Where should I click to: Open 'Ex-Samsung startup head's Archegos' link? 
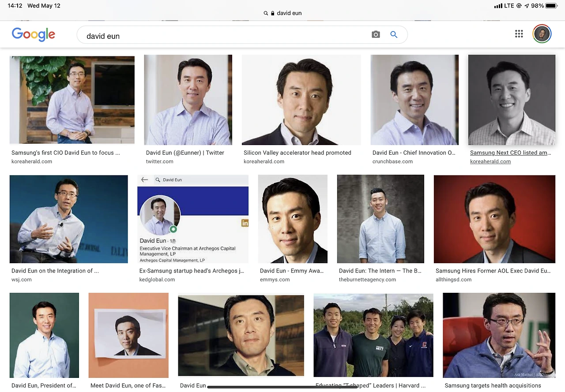pyautogui.click(x=192, y=271)
